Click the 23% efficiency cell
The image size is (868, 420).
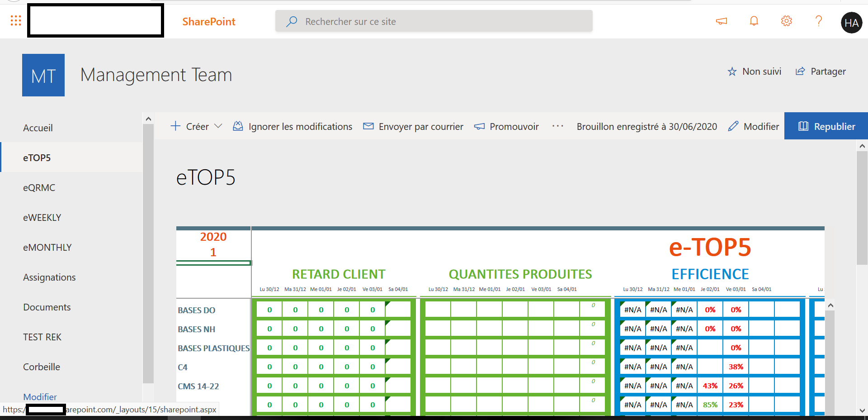[x=736, y=405]
